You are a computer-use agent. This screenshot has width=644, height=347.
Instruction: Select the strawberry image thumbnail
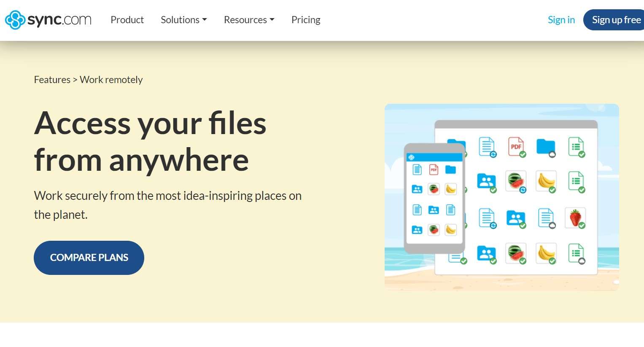pos(575,218)
